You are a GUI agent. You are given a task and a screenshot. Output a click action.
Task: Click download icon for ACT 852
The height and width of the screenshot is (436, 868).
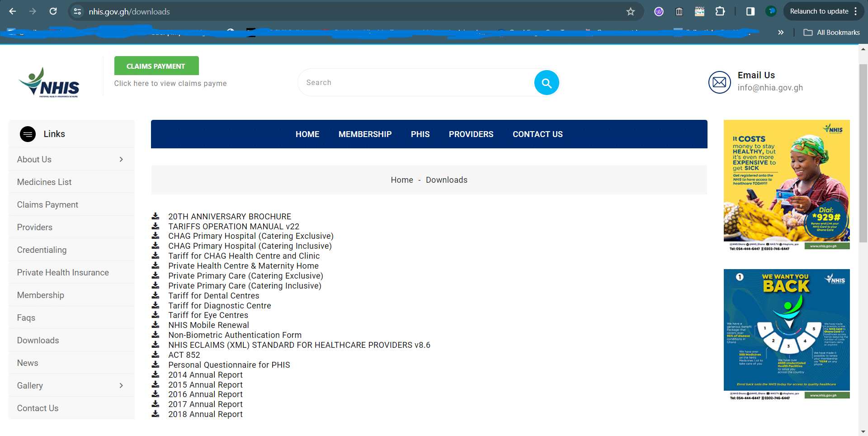156,355
